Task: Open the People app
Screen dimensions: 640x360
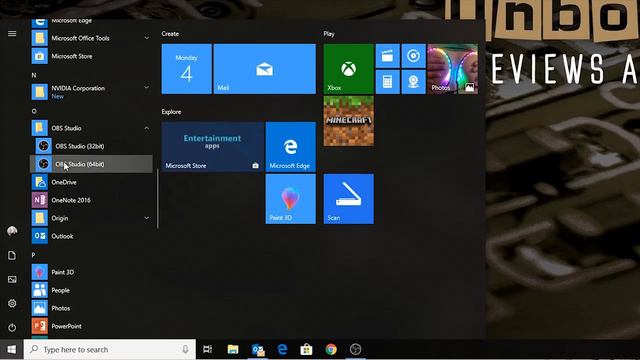Action: [x=91, y=290]
